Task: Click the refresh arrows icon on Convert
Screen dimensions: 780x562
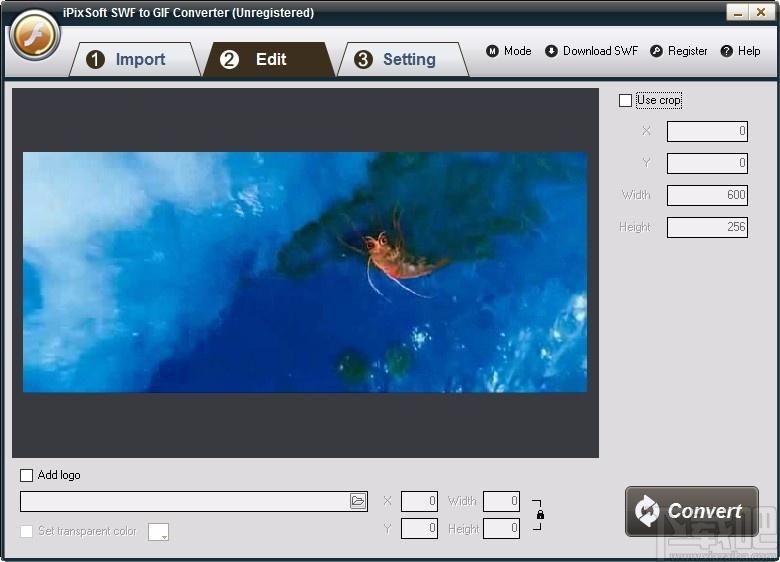Action: [647, 511]
